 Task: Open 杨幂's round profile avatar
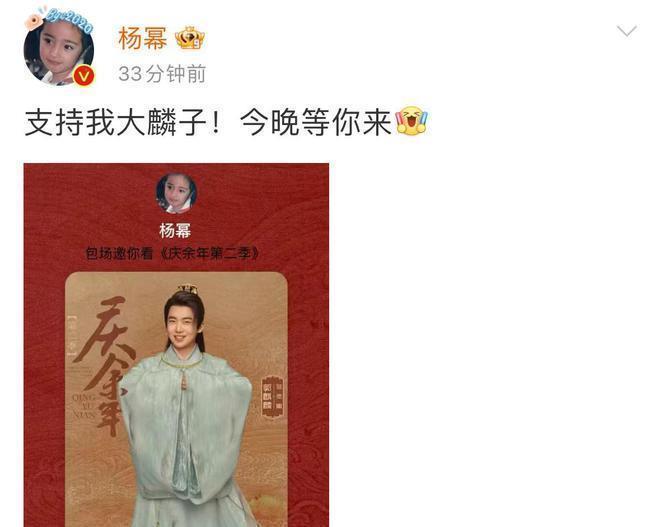point(59,51)
